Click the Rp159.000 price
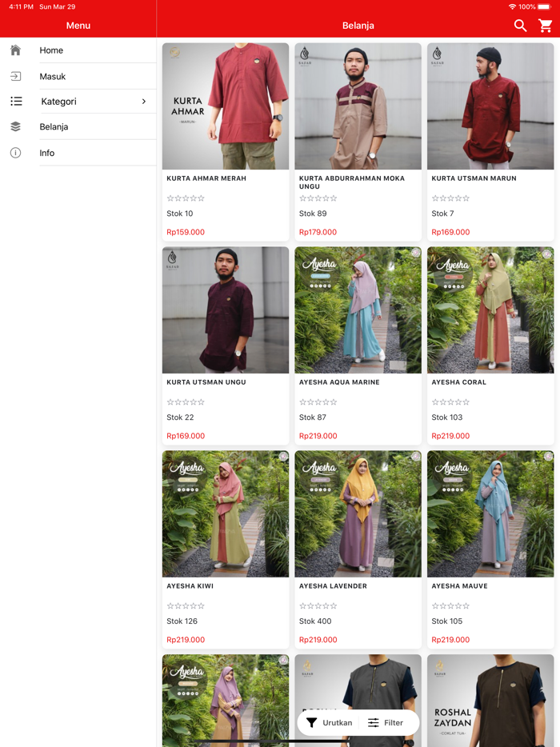The width and height of the screenshot is (560, 747). click(x=186, y=232)
